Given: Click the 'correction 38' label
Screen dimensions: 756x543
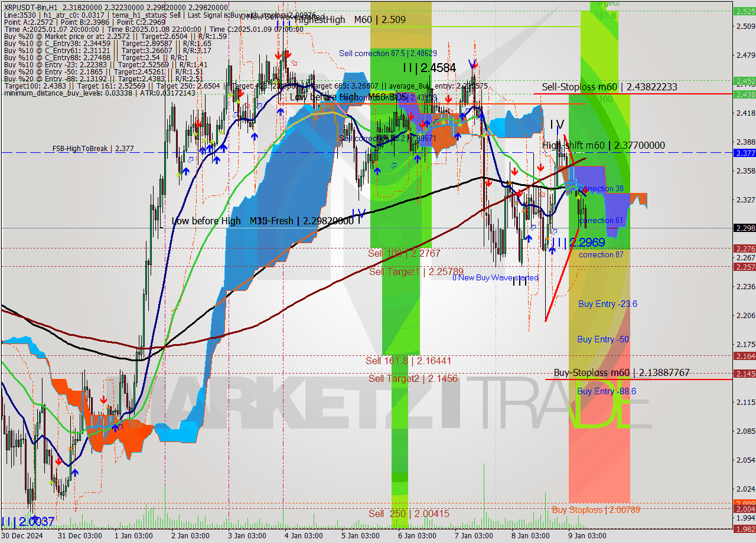Looking at the screenshot, I should [601, 189].
